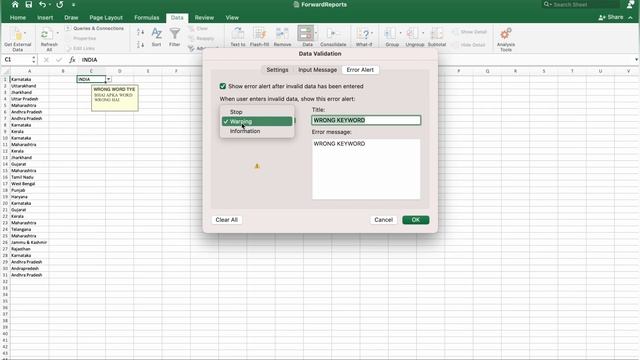Undo the last action

[x=42, y=4]
